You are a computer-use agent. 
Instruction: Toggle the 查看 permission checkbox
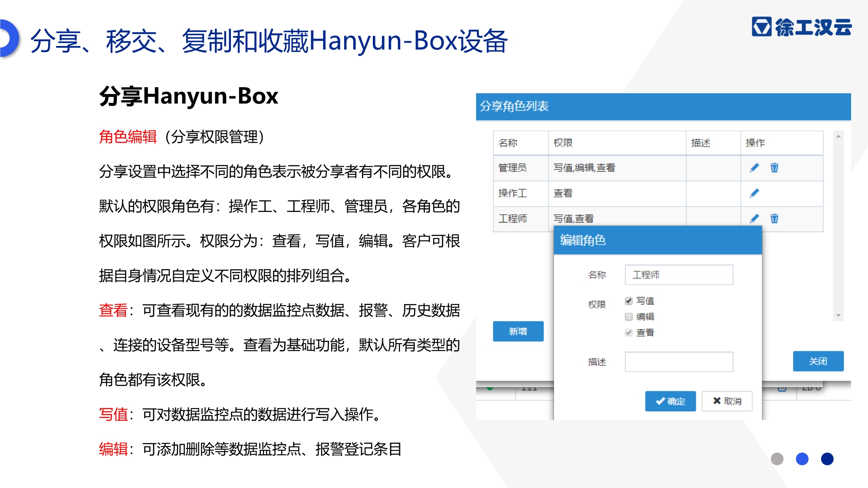click(628, 333)
